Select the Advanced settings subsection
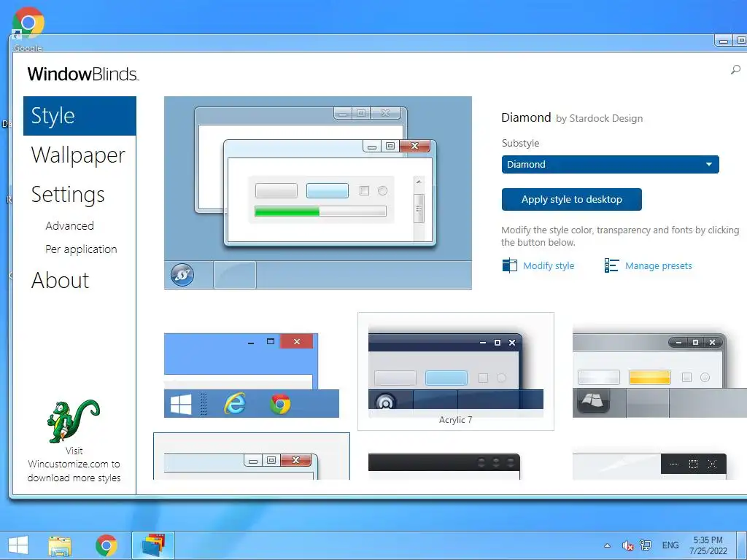 (69, 226)
